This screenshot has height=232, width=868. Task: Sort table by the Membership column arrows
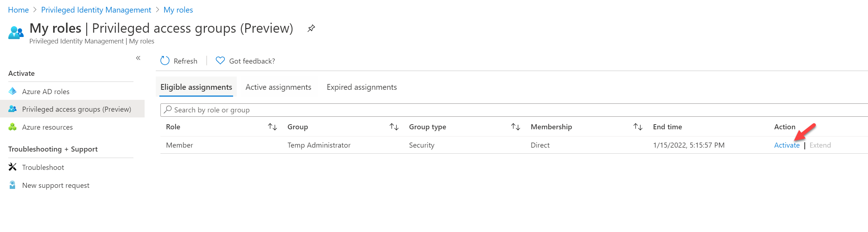[638, 126]
